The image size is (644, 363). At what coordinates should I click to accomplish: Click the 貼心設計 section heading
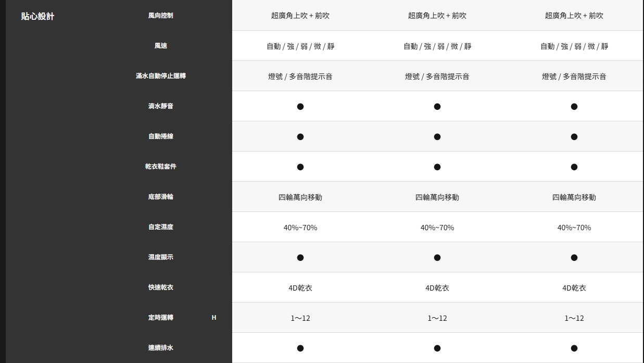click(x=37, y=16)
